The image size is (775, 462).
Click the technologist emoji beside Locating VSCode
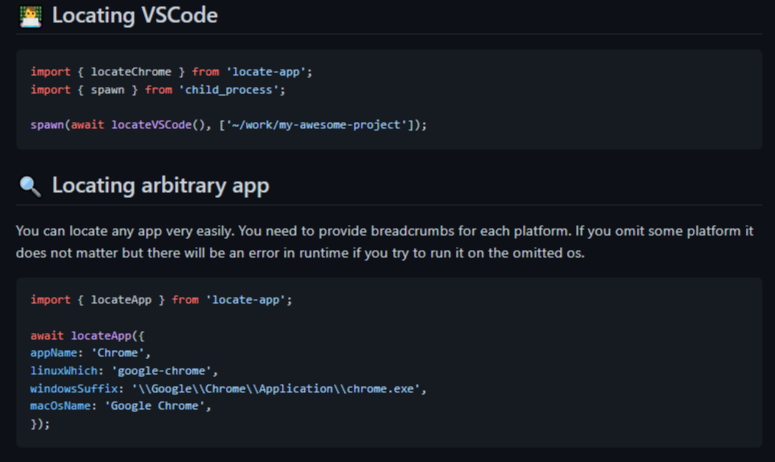click(30, 16)
